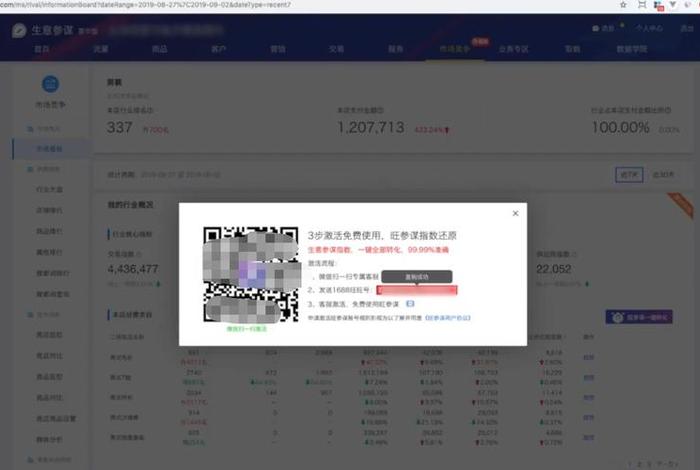
Task: Select the 近7天 date range button
Action: pyautogui.click(x=627, y=174)
